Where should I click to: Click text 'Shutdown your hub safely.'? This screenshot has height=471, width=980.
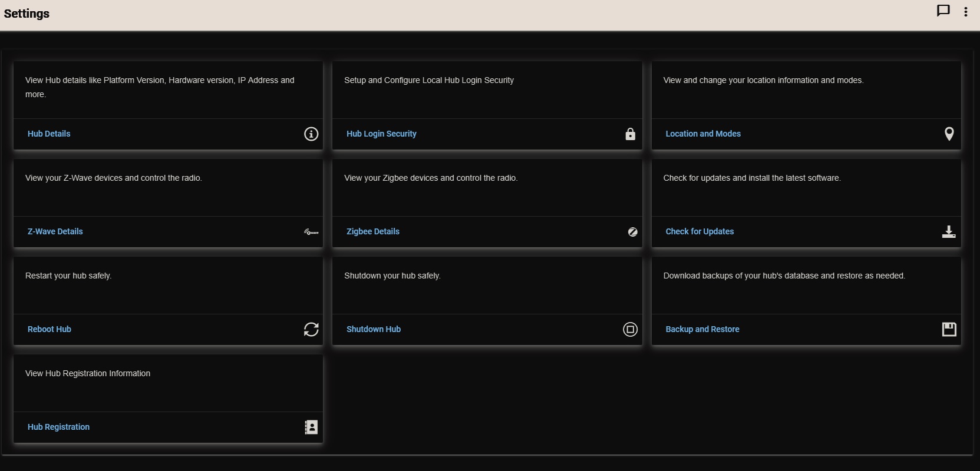pyautogui.click(x=392, y=276)
